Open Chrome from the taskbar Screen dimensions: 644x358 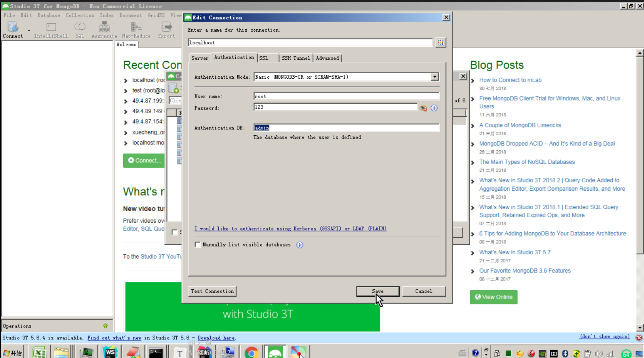(x=252, y=352)
